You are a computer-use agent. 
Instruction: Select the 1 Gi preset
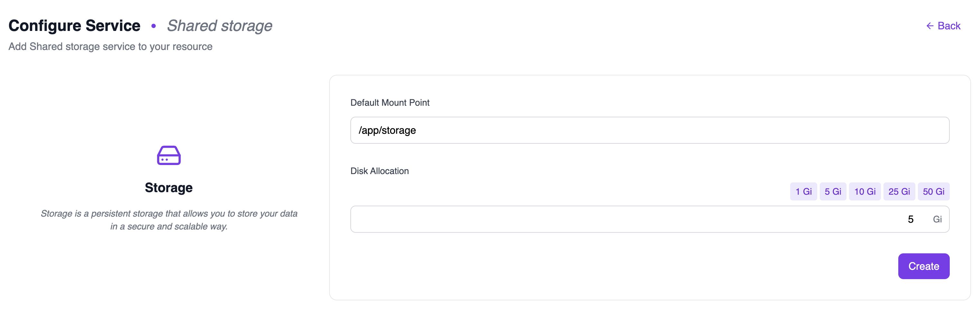pos(803,191)
